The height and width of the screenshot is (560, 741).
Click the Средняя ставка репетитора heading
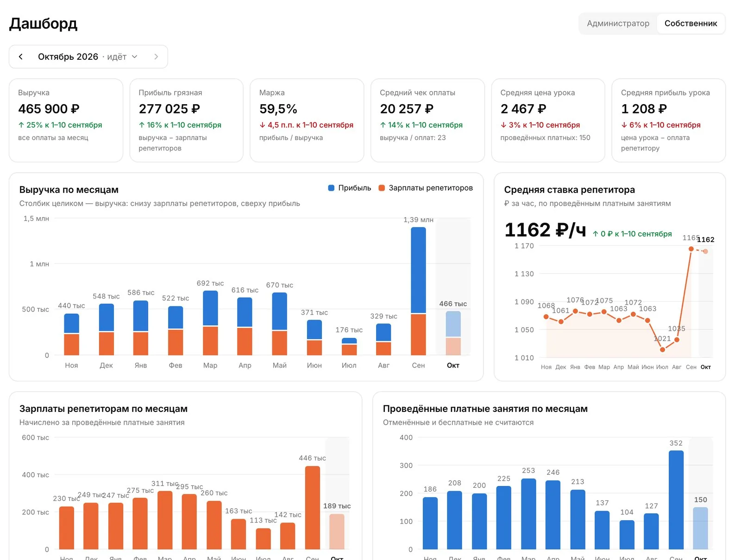tap(569, 190)
